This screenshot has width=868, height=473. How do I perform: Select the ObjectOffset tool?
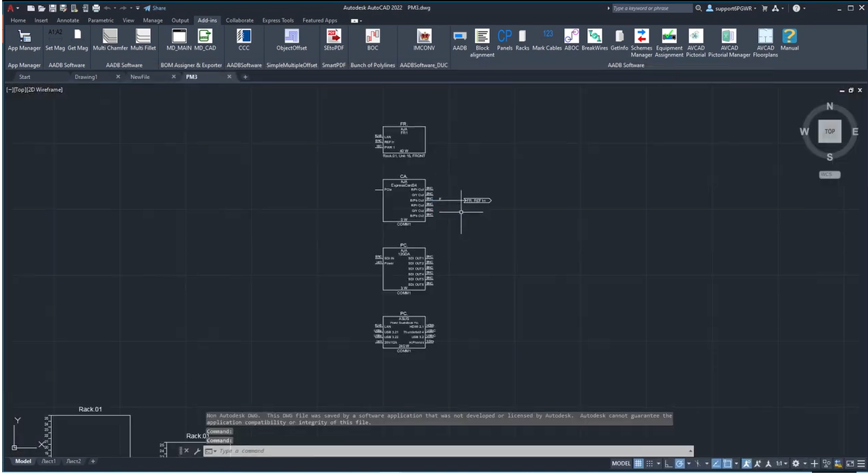coord(291,37)
